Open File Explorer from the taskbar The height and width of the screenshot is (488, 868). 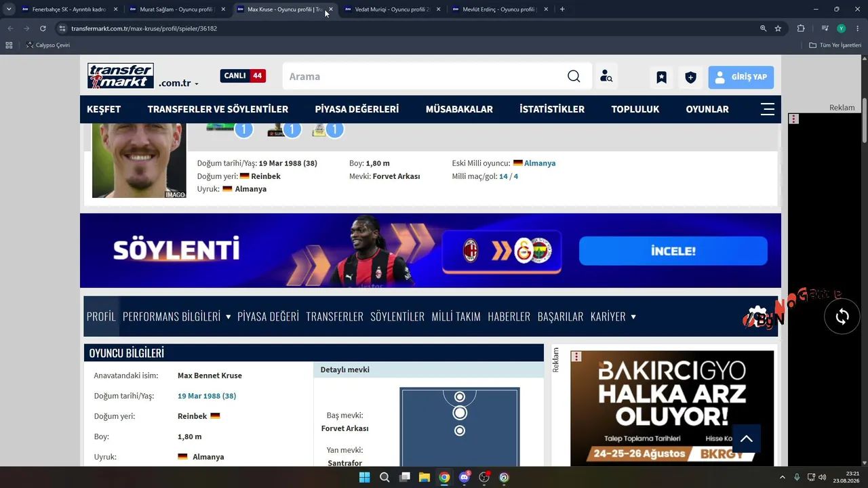[x=424, y=477]
